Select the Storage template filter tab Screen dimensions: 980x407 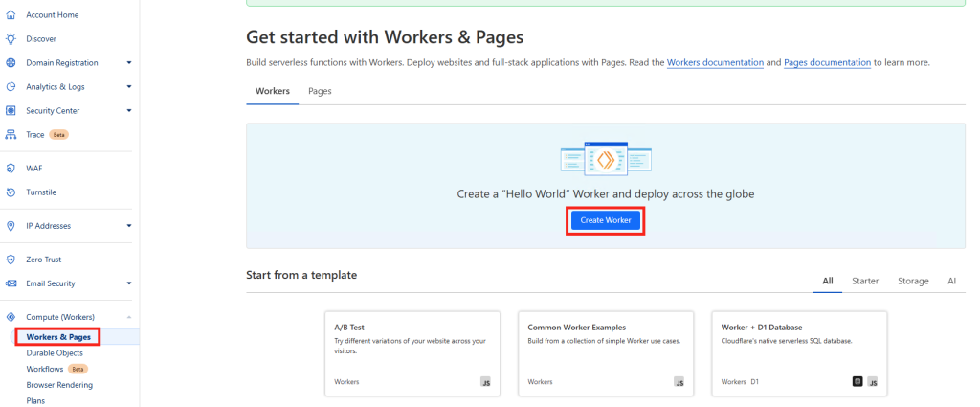[913, 282]
